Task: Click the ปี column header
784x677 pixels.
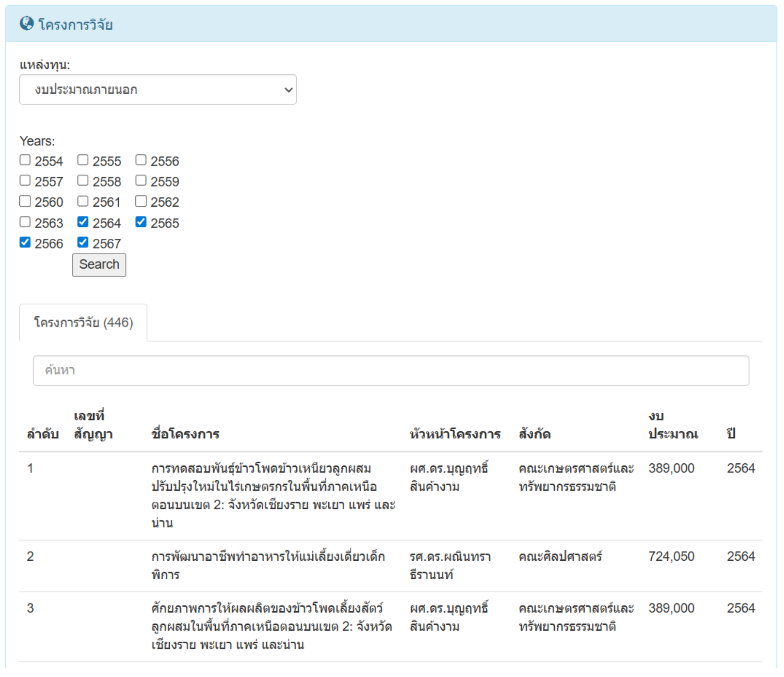Action: 731,434
